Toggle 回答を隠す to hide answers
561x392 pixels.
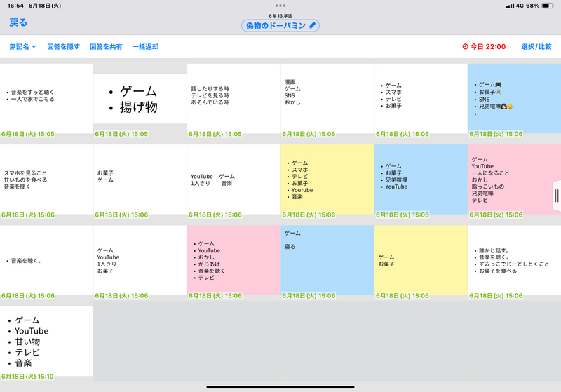pyautogui.click(x=63, y=47)
